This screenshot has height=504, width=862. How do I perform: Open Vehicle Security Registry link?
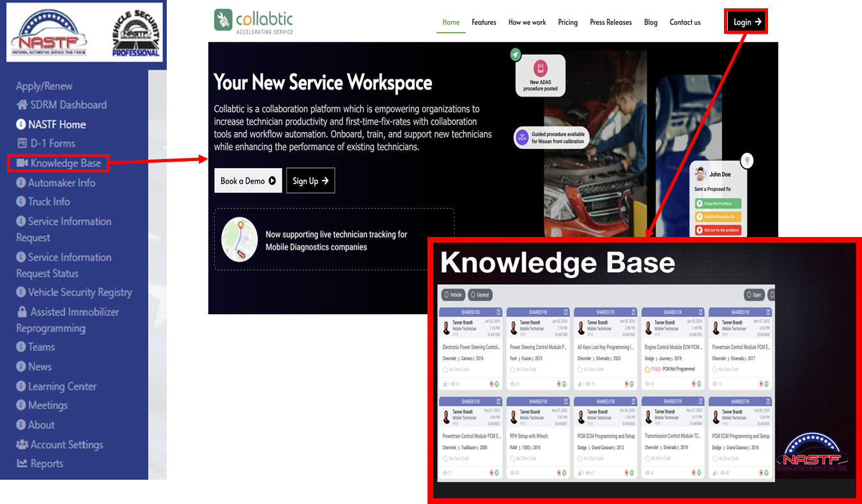tap(74, 293)
